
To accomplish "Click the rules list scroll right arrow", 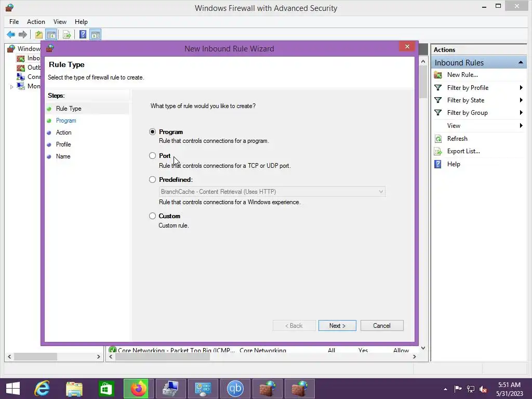I will pyautogui.click(x=414, y=356).
